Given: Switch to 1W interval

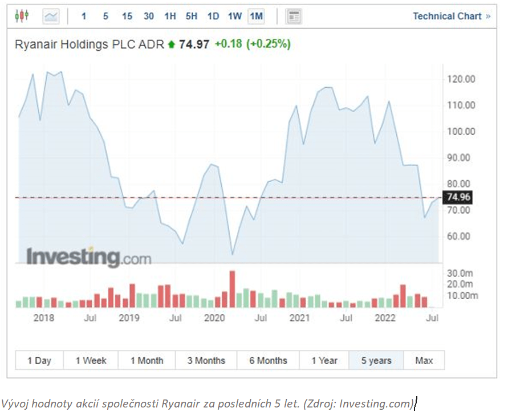Looking at the screenshot, I should pos(235,17).
